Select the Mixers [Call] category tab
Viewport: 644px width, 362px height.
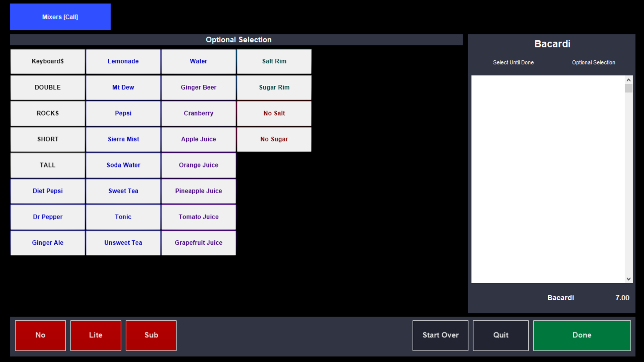point(60,17)
